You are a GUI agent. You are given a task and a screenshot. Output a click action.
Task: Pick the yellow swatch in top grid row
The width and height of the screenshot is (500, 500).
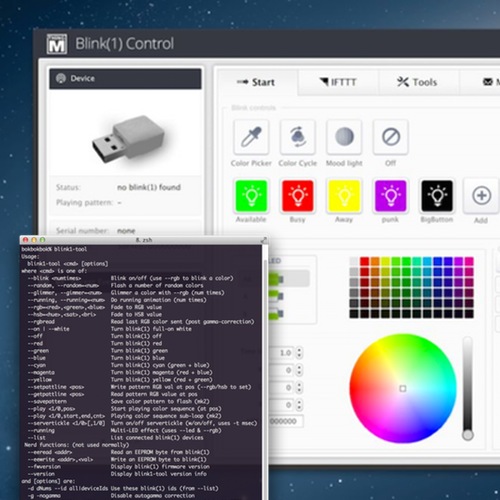pos(385,261)
